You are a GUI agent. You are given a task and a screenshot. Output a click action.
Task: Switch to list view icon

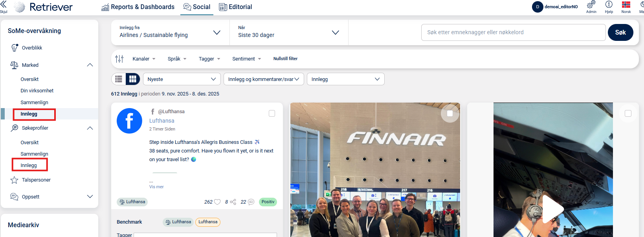click(119, 79)
